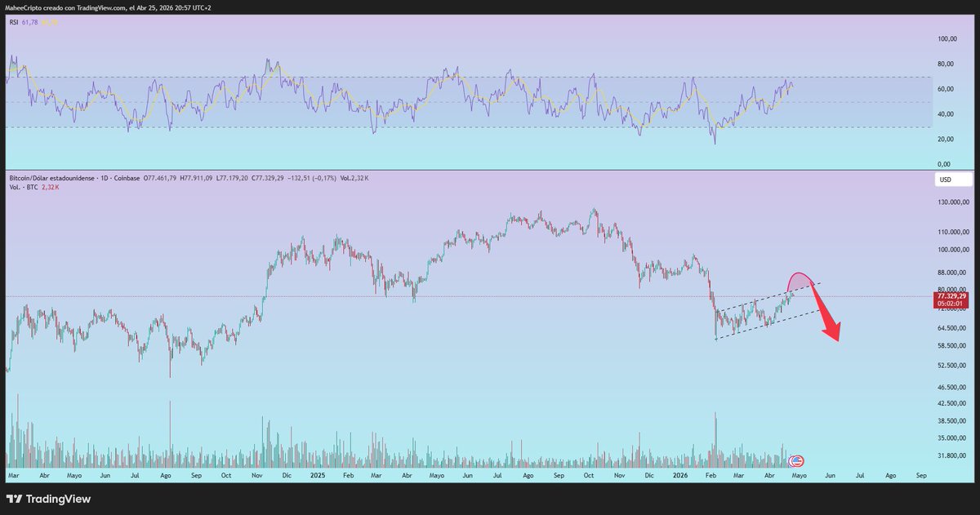Click the TradingView logo
980x515 pixels.
[x=48, y=499]
